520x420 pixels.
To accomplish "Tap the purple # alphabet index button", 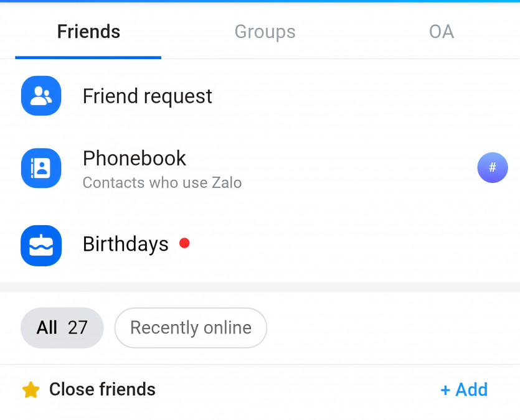I will click(493, 167).
